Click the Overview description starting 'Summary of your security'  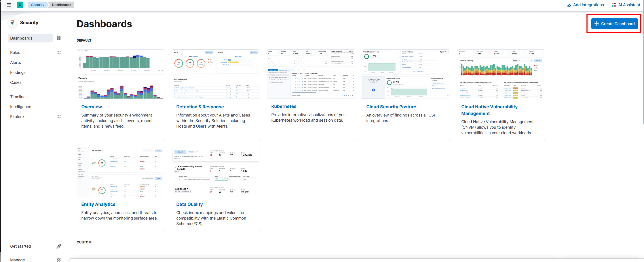pos(117,121)
